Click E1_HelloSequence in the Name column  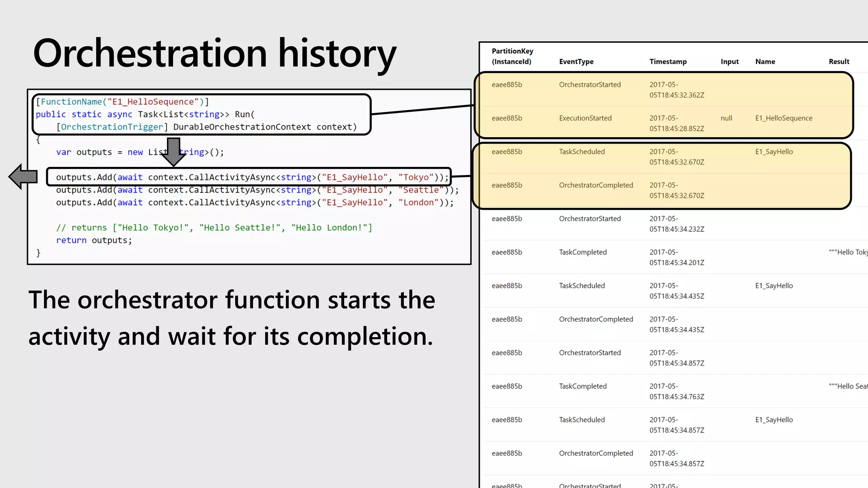[x=784, y=118]
